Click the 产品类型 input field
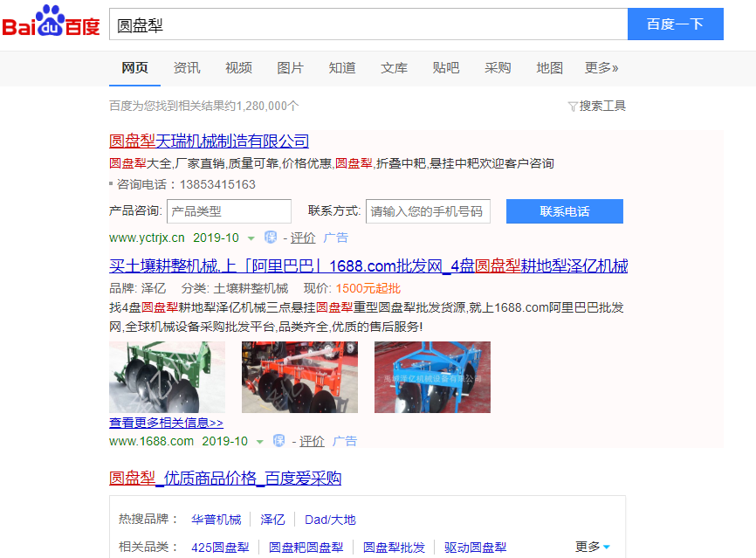The image size is (756, 558). coord(229,211)
